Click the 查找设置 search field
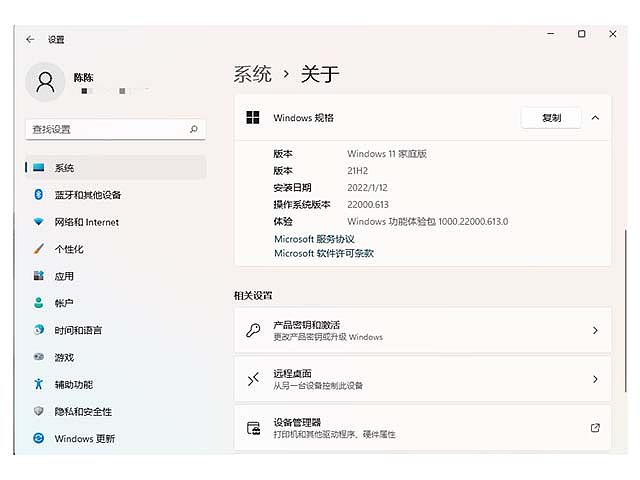 tap(105, 129)
